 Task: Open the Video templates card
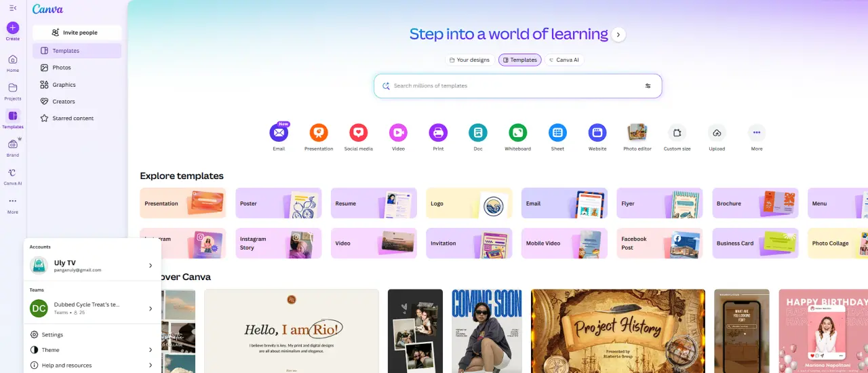pos(374,243)
